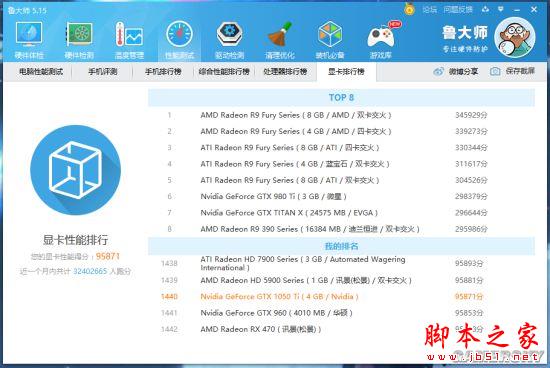Select rank 5 ATI Radeon R9 Fury 8 GB row
Screen dimensions: 550x368
tap(341, 180)
